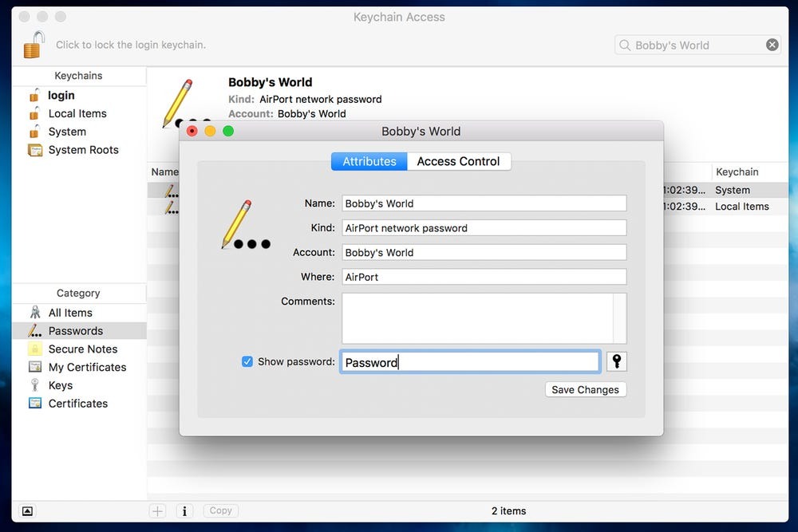The image size is (798, 532).
Task: Click the login keychain padlock icon
Action: 34,95
